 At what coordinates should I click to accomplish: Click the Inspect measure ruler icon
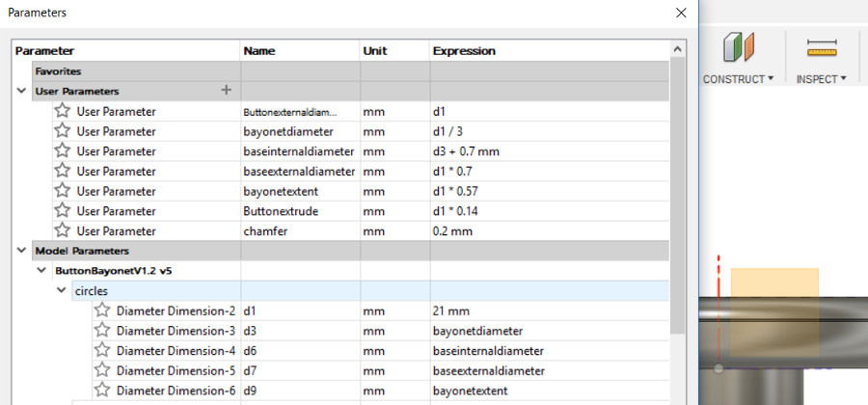[x=822, y=48]
